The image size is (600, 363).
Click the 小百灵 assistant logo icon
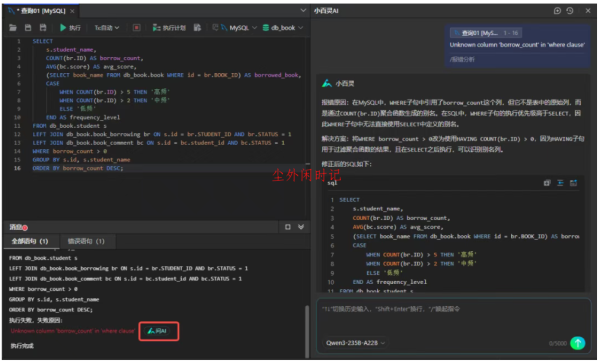(326, 83)
